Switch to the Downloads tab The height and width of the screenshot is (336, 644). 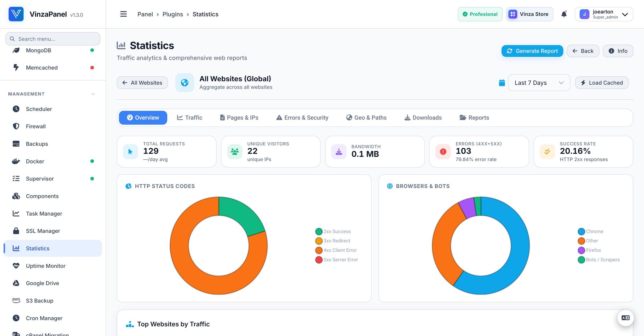pos(423,117)
